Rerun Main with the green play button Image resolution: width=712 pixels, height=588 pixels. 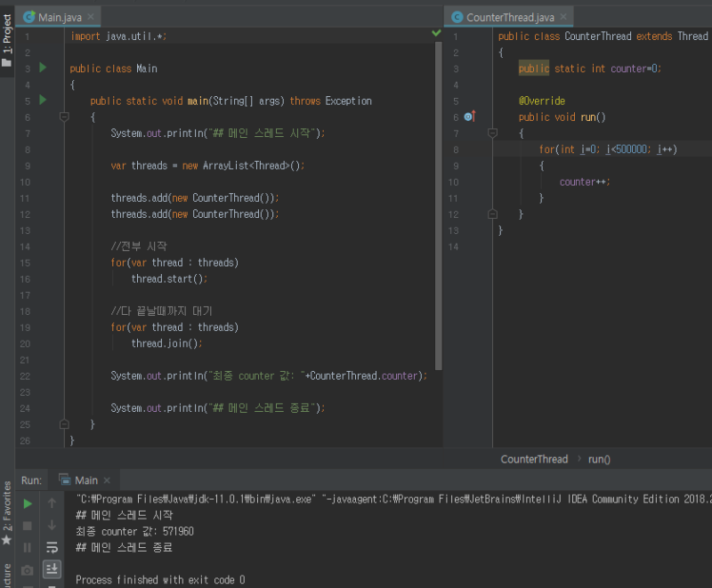click(28, 503)
